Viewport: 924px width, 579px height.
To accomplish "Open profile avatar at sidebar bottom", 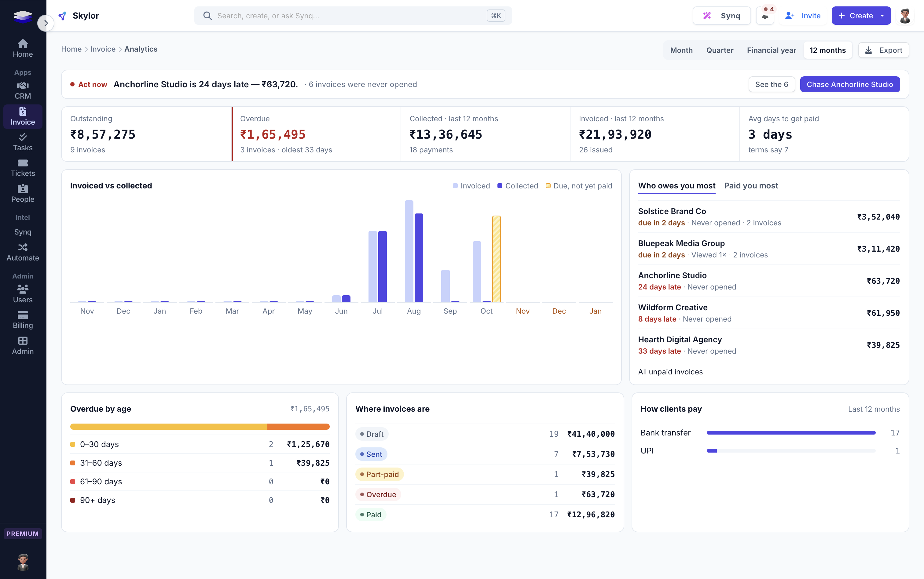I will pyautogui.click(x=23, y=562).
